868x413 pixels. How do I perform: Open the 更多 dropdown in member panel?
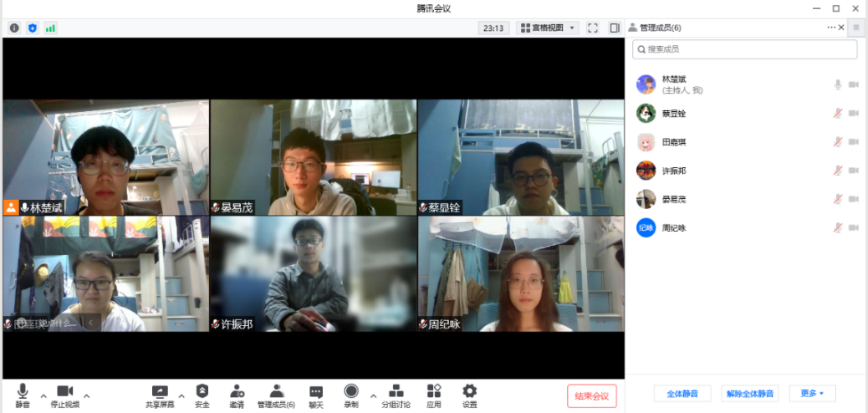coord(812,393)
